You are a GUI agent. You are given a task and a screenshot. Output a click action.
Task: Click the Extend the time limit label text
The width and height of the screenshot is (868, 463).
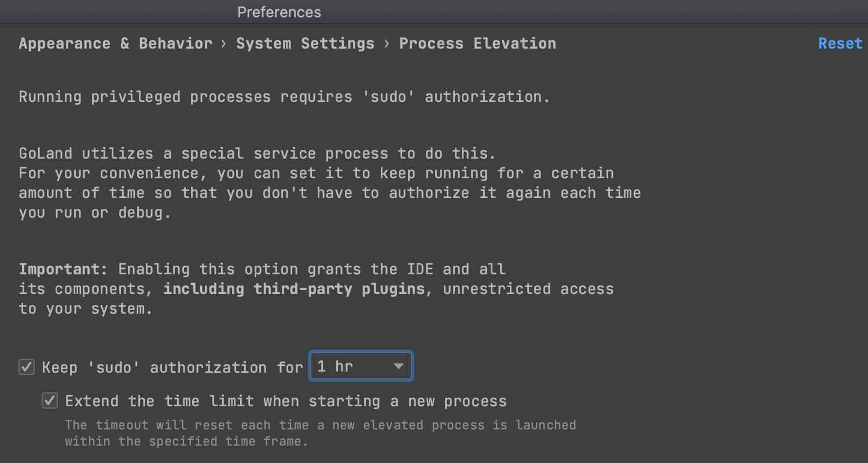click(x=286, y=401)
